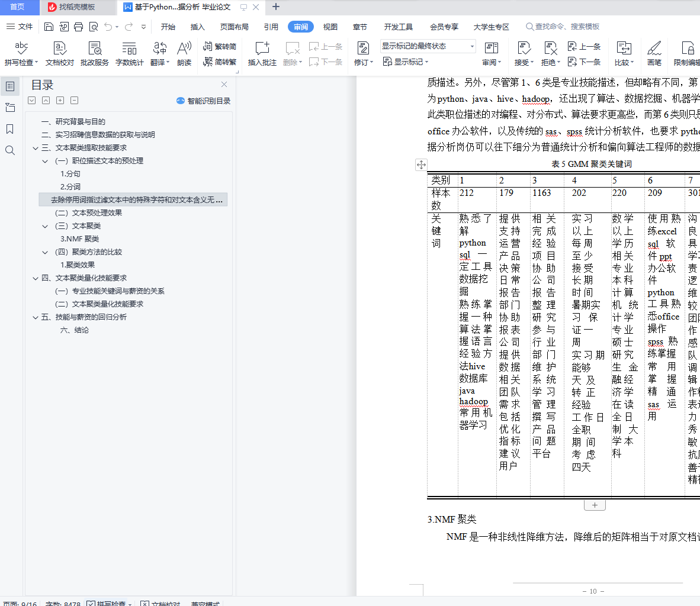
Task: Jump to 一、研究背景与目的 in outline
Action: coord(73,122)
